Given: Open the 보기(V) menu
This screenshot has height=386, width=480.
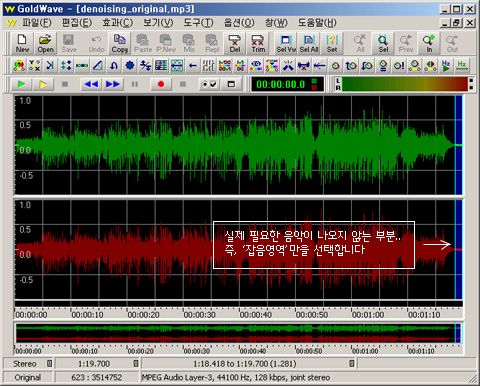Looking at the screenshot, I should coord(158,23).
